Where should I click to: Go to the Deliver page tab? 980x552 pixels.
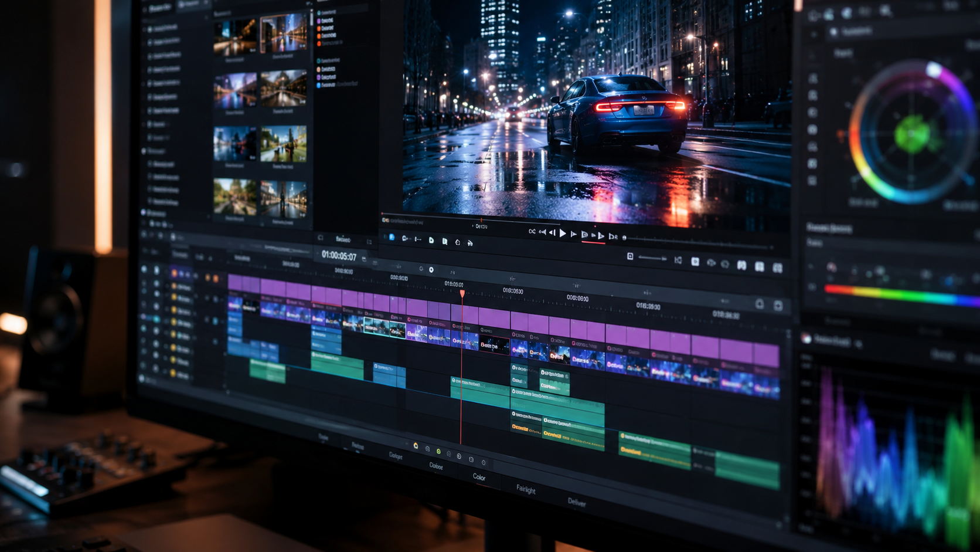click(577, 502)
